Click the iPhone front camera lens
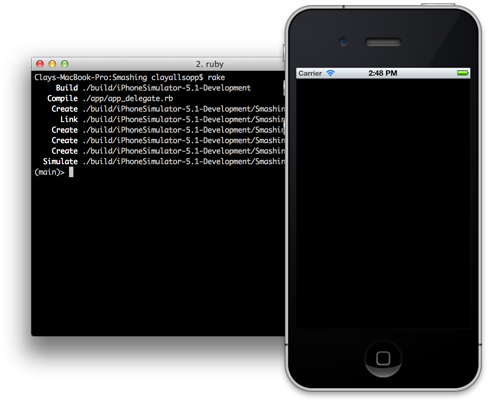This screenshot has height=400, width=500. [x=344, y=42]
